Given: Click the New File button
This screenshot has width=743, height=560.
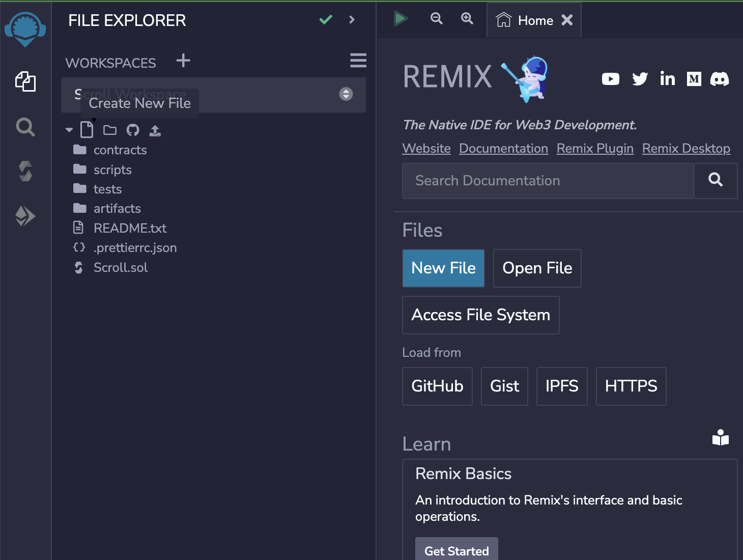Looking at the screenshot, I should pyautogui.click(x=444, y=268).
